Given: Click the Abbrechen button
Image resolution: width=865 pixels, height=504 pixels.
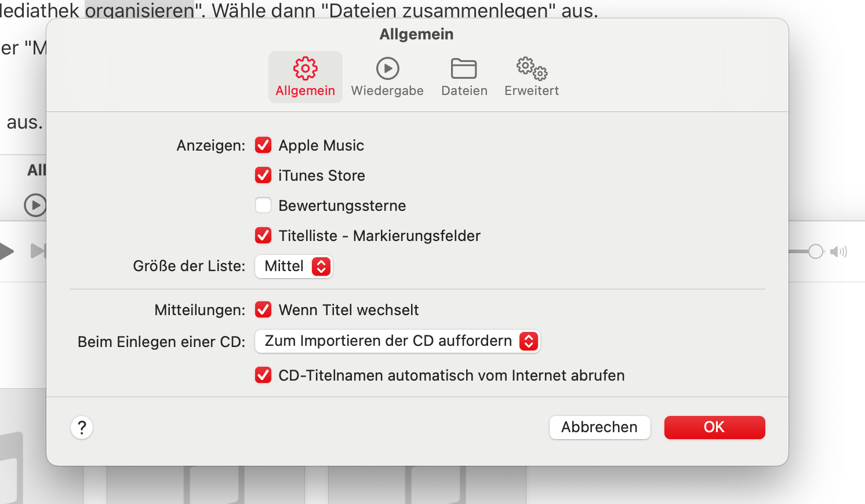Looking at the screenshot, I should (599, 428).
